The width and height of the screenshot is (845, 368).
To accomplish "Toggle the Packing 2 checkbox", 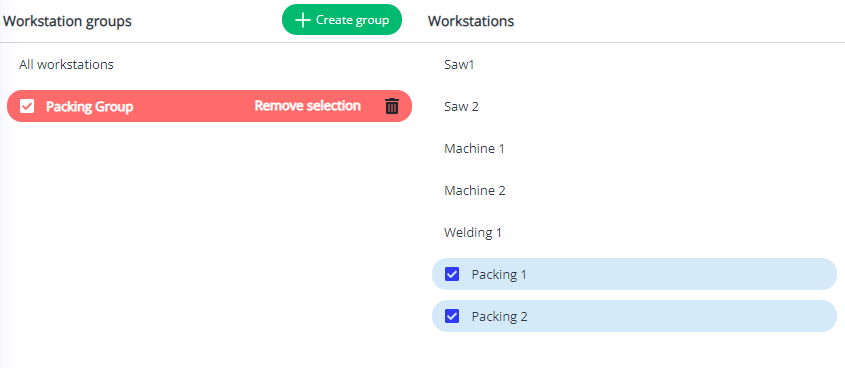I will point(452,316).
